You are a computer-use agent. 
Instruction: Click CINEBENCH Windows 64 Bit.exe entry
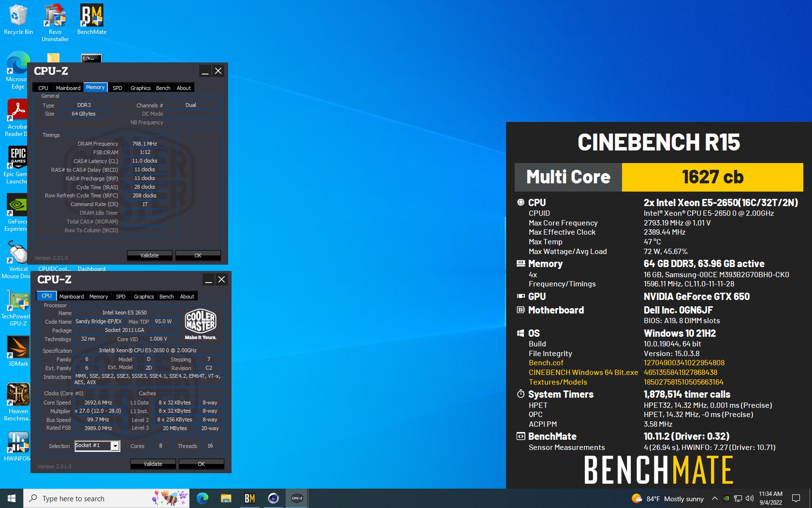coord(583,373)
